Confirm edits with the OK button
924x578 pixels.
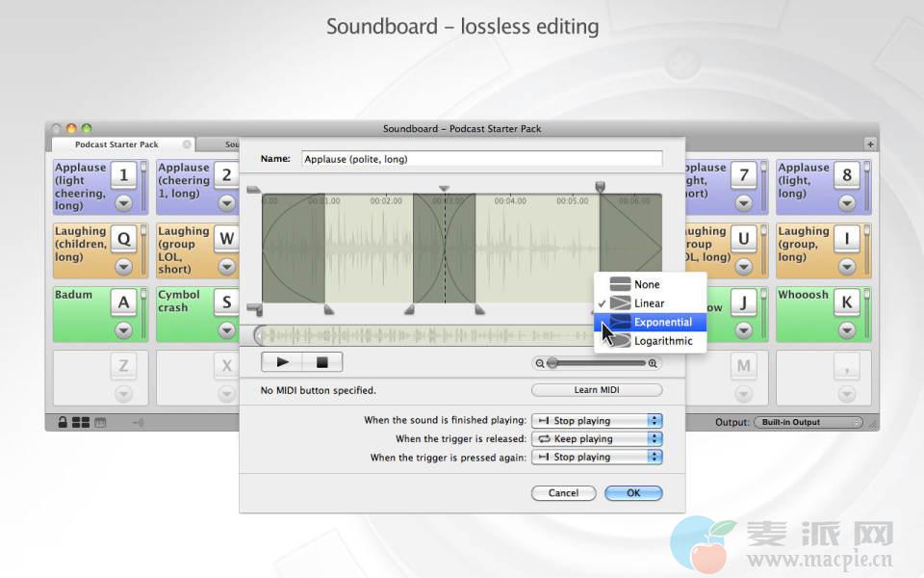(632, 493)
